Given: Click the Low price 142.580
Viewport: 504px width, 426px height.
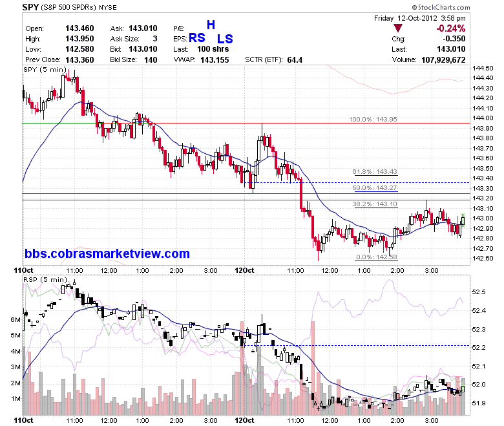Looking at the screenshot, I should (x=79, y=49).
